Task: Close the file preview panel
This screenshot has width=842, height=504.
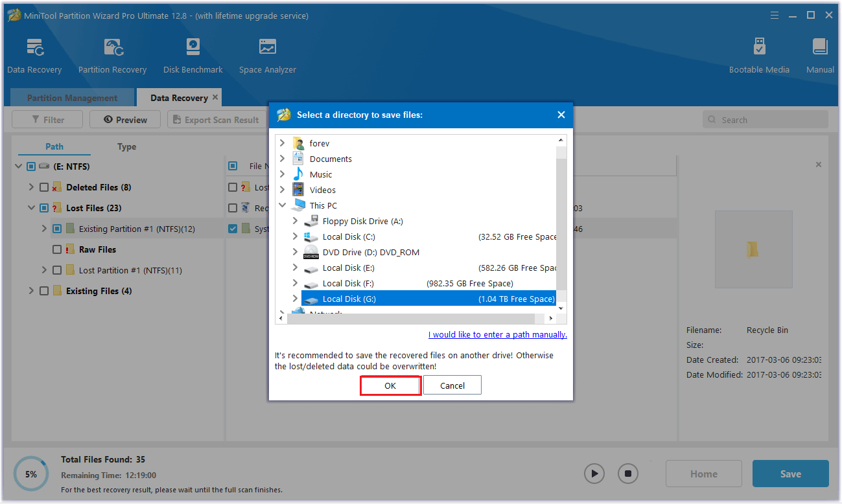Action: (x=819, y=165)
